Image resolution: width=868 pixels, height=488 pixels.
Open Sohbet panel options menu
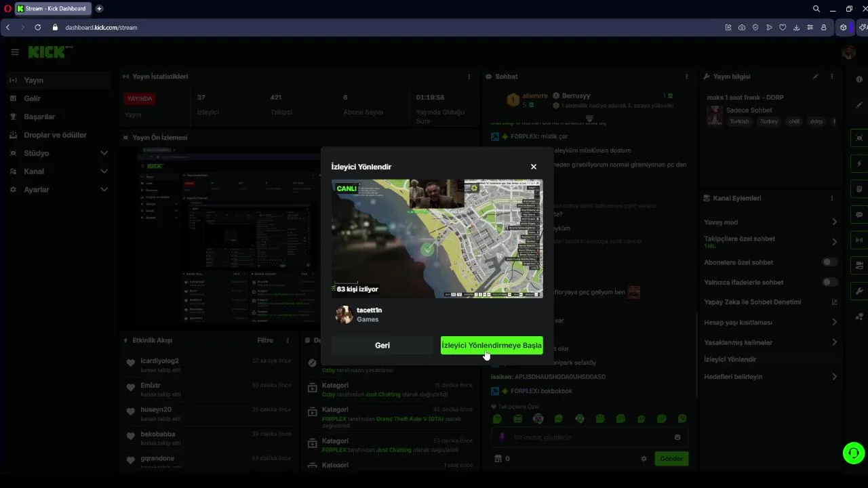pyautogui.click(x=686, y=77)
